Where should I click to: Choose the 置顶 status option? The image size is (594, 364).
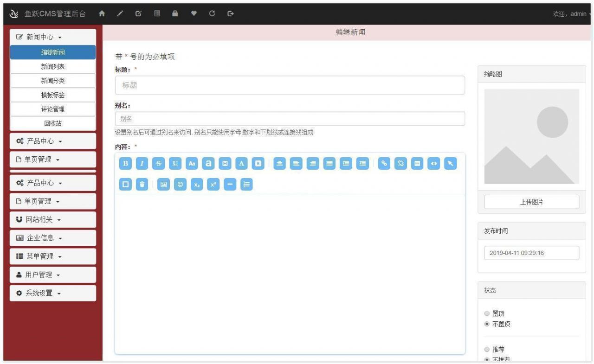pyautogui.click(x=486, y=313)
